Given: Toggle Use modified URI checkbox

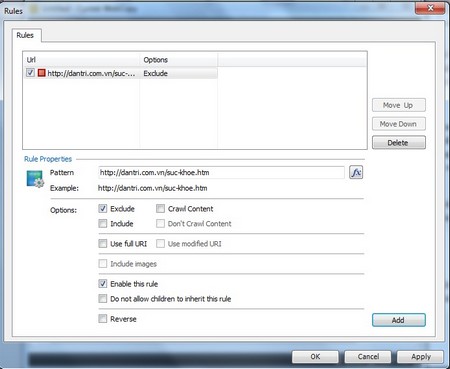Looking at the screenshot, I should point(160,244).
